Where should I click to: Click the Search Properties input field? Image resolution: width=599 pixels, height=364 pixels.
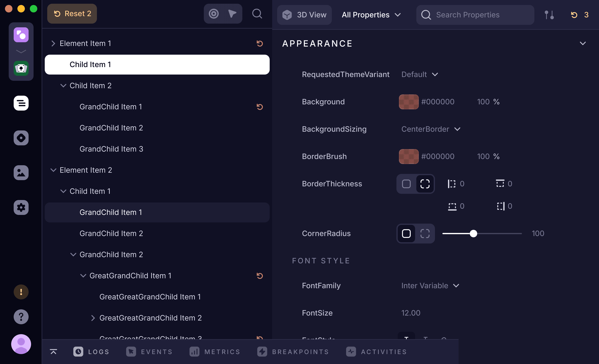click(x=474, y=14)
